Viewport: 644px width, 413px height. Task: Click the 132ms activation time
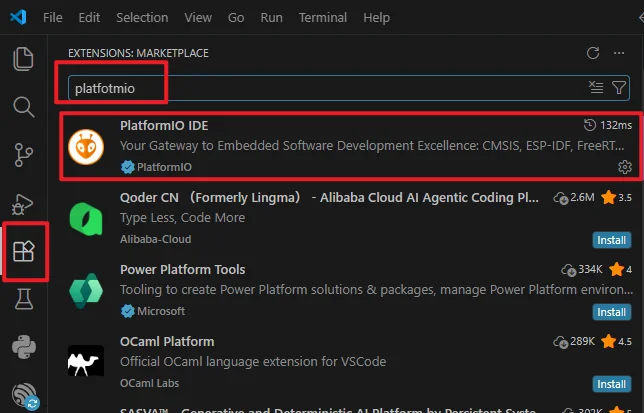point(616,125)
